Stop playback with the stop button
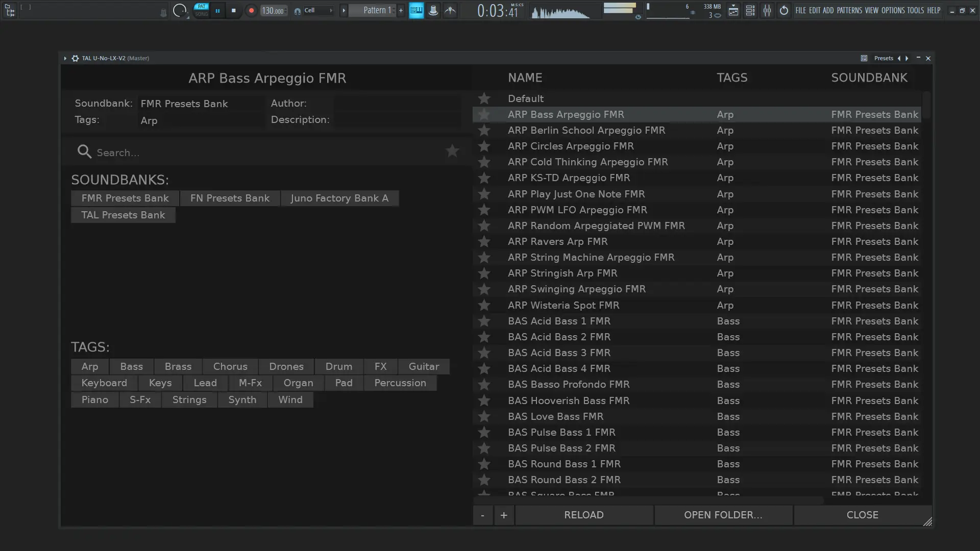The width and height of the screenshot is (980, 551). pos(234,10)
